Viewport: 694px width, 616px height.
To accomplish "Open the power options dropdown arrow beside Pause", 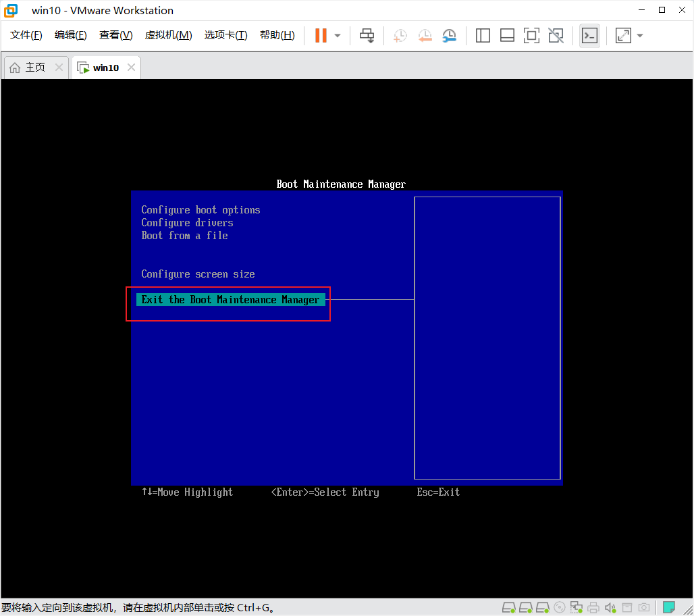I will [x=338, y=35].
